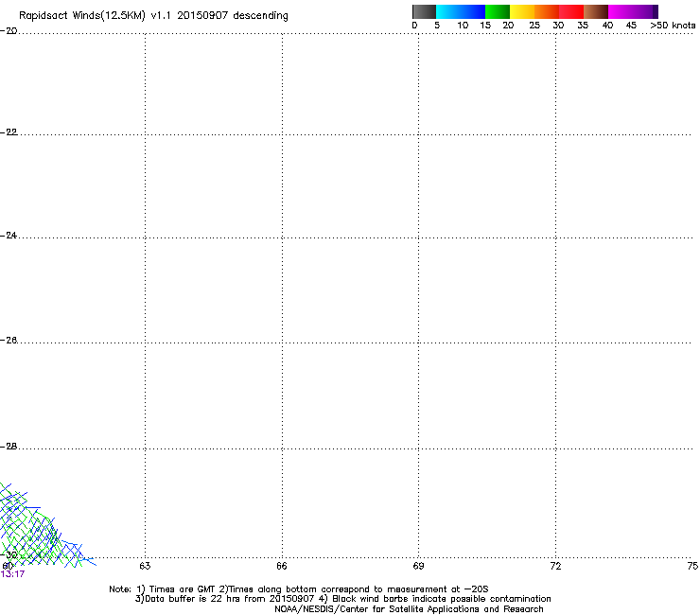
Task: Click the legend value '25'
Action: click(x=534, y=26)
